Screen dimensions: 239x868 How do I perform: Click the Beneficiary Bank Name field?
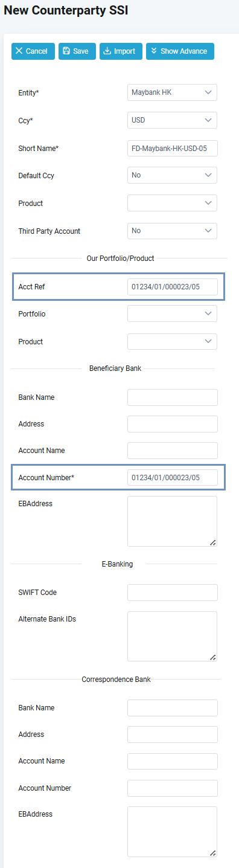172,397
